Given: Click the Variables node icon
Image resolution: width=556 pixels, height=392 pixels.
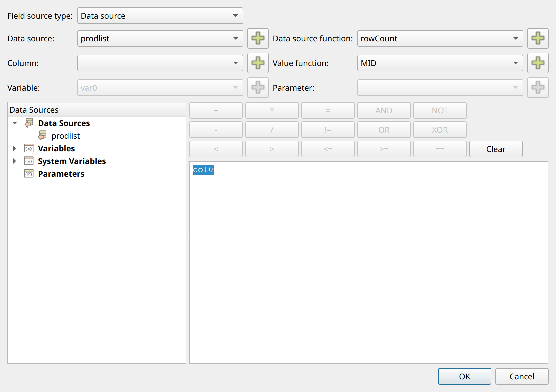Looking at the screenshot, I should coord(29,148).
